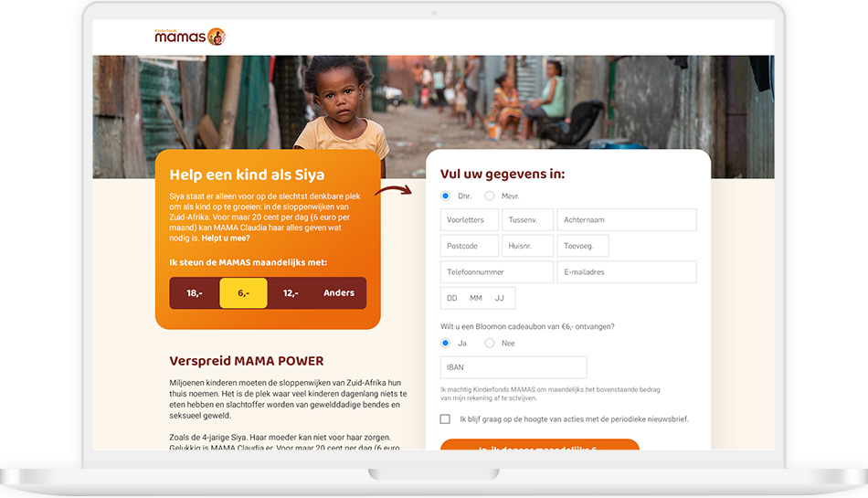The width and height of the screenshot is (868, 498).
Task: Select the 12,- monthly amount
Action: (x=291, y=293)
